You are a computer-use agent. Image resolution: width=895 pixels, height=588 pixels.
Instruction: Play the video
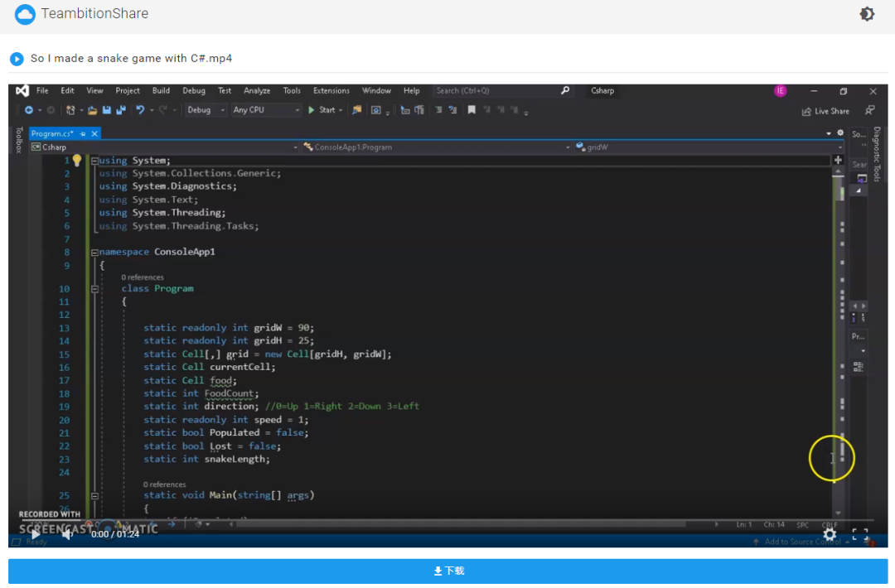[36, 534]
